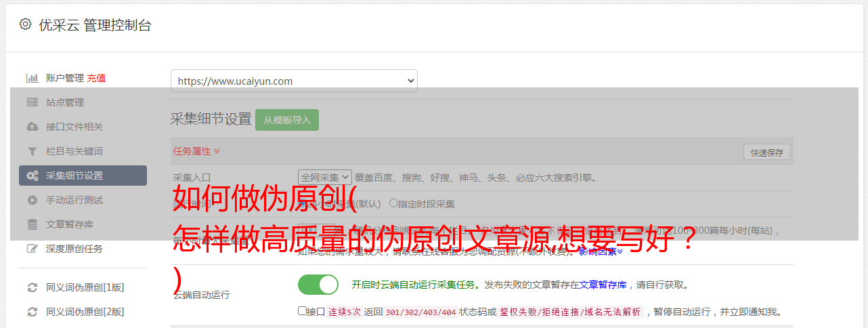Collapse the 任务属性 section
This screenshot has width=868, height=328.
[x=196, y=151]
